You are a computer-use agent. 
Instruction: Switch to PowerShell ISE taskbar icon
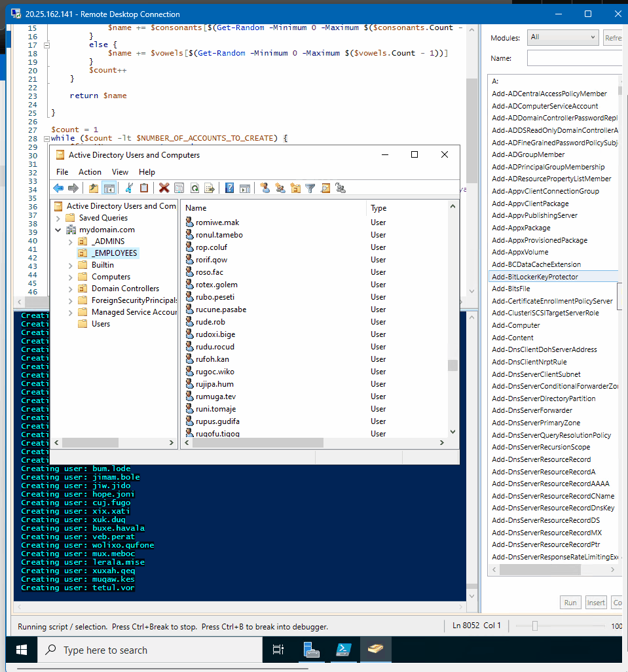tap(343, 650)
